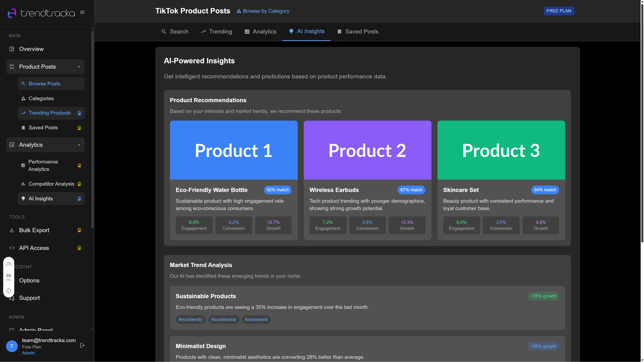
Task: Click the #zerowaste hashtag chip
Action: tap(256, 319)
